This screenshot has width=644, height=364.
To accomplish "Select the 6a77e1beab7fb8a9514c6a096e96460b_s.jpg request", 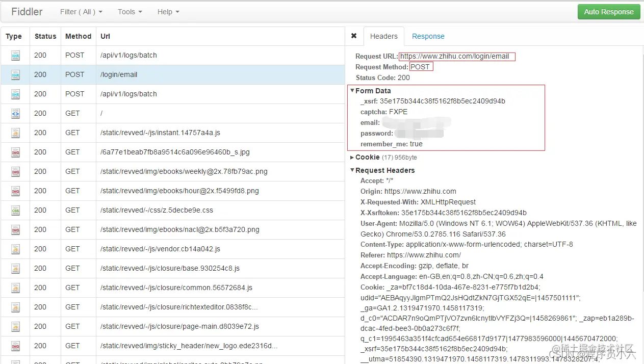I will pos(173,152).
